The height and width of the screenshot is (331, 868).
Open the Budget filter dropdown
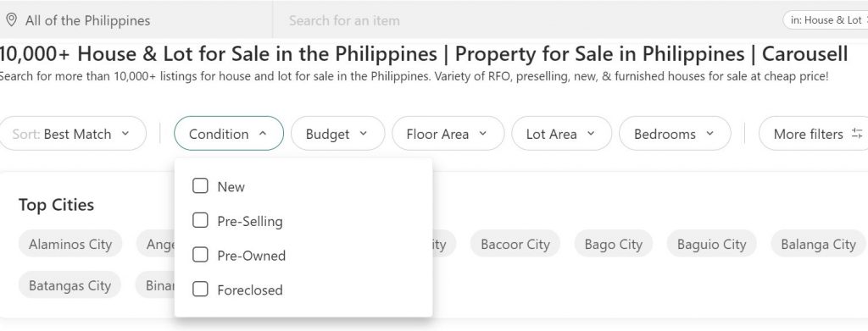pyautogui.click(x=337, y=133)
